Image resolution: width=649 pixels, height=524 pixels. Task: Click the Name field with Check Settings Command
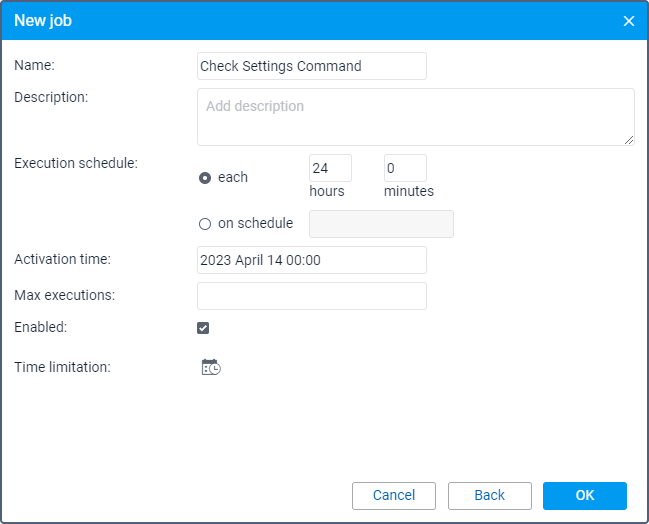(x=312, y=66)
